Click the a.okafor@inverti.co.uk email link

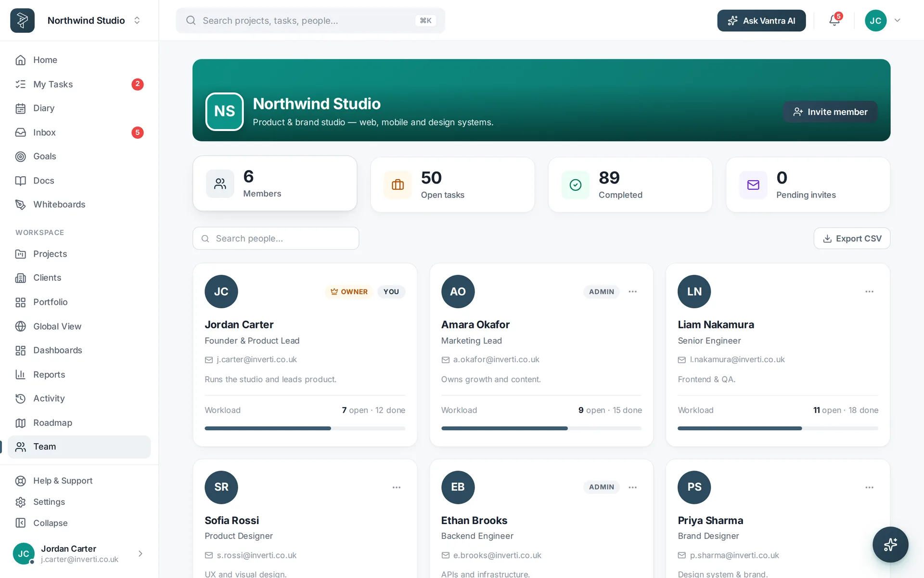[496, 359]
